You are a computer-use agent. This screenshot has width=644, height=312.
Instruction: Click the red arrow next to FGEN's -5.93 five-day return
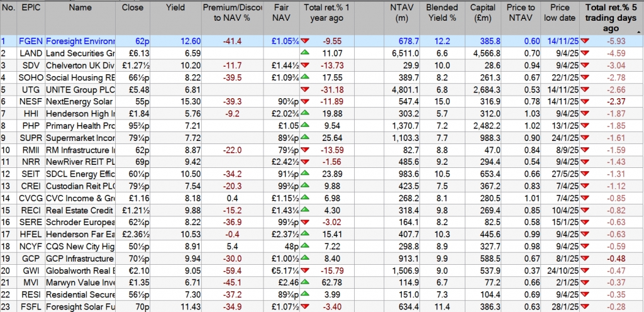coord(586,42)
